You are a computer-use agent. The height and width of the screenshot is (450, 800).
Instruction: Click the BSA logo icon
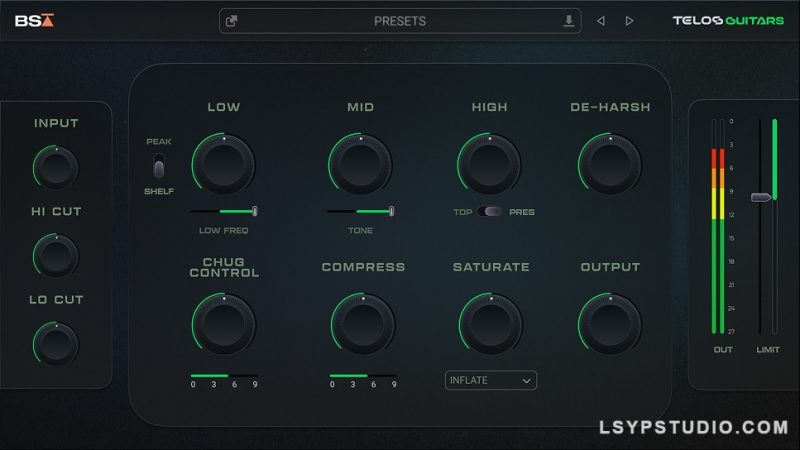pyautogui.click(x=34, y=20)
